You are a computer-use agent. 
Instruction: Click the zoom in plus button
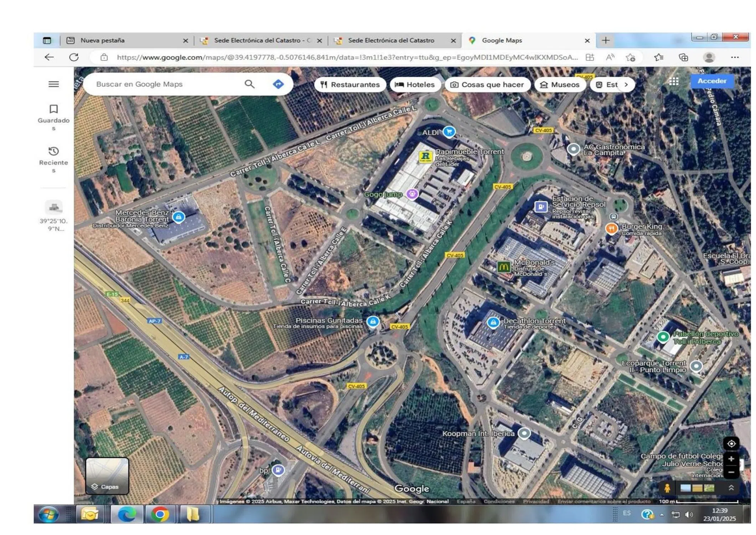[x=731, y=459]
